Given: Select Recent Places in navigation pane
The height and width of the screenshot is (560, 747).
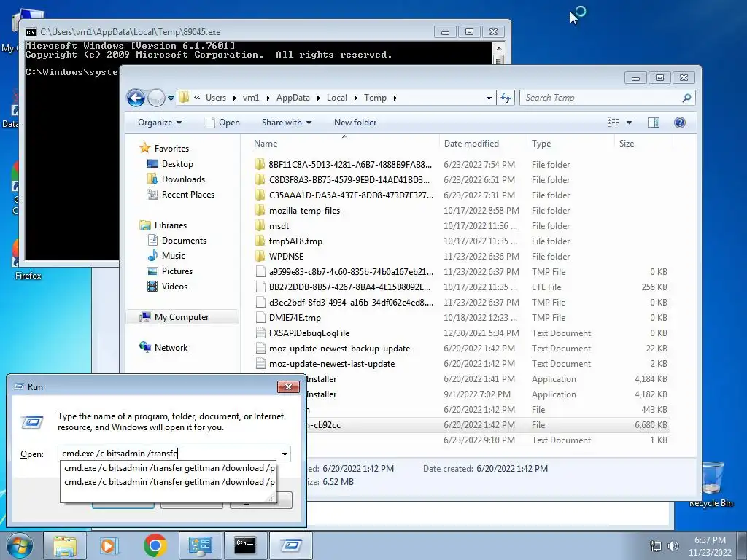Looking at the screenshot, I should coord(181,194).
